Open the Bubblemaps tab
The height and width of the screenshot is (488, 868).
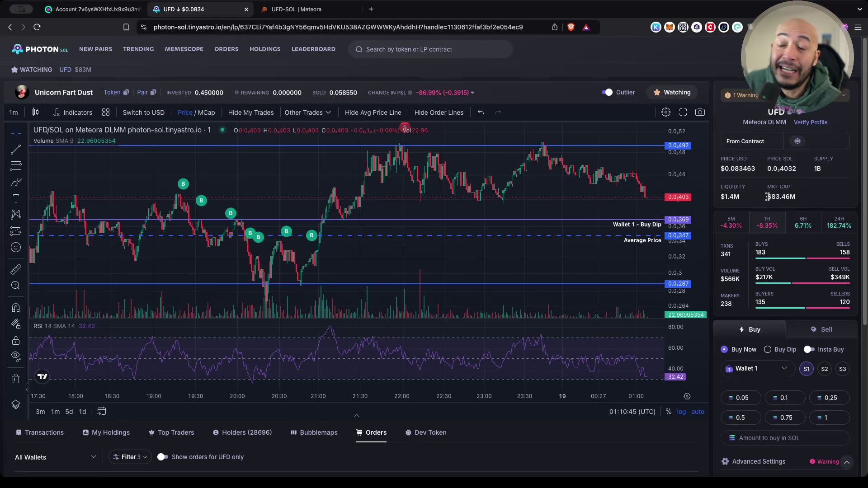click(x=314, y=432)
